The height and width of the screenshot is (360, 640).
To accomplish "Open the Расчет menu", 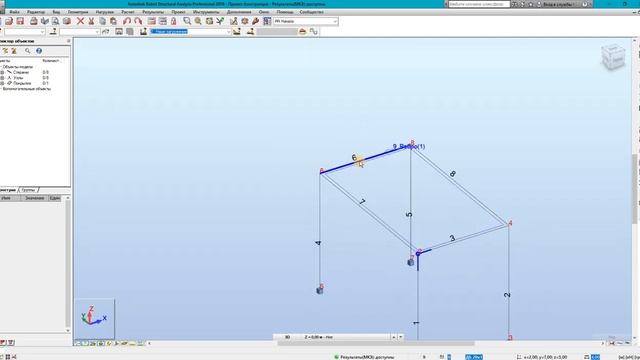I will point(128,12).
